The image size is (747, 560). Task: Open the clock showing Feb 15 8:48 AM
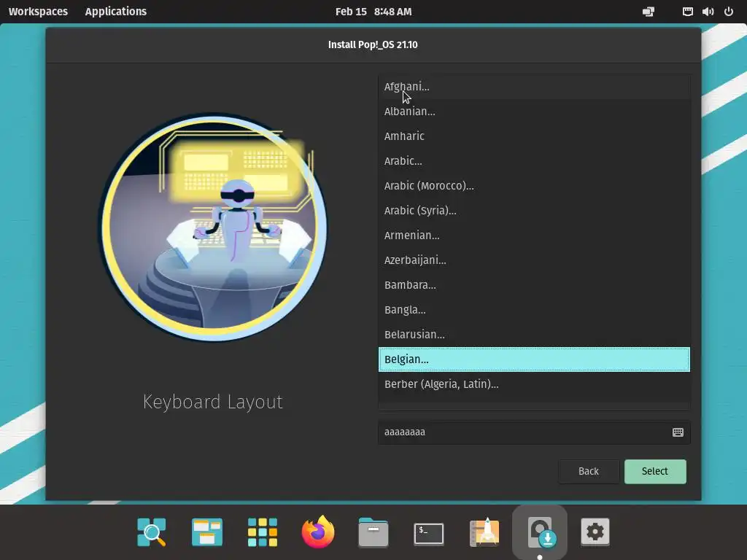coord(373,12)
